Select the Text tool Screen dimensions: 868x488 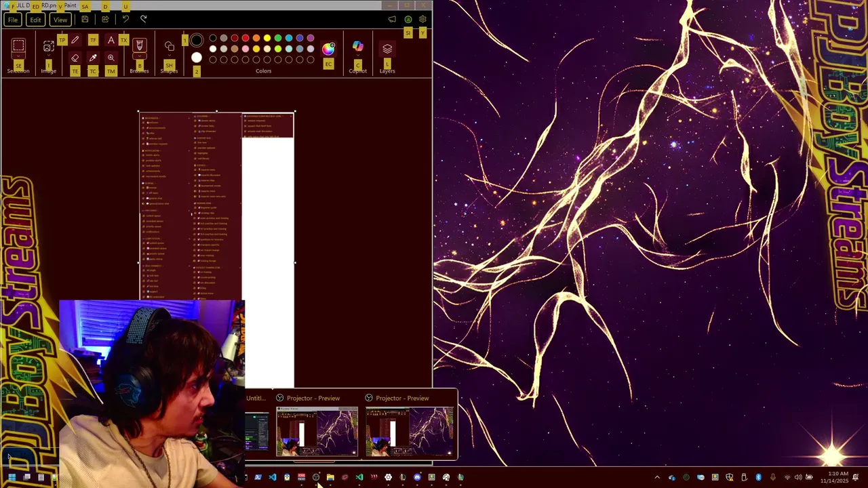click(111, 40)
